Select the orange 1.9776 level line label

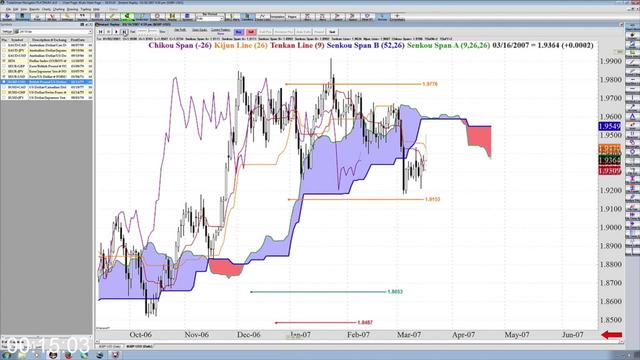pos(430,84)
